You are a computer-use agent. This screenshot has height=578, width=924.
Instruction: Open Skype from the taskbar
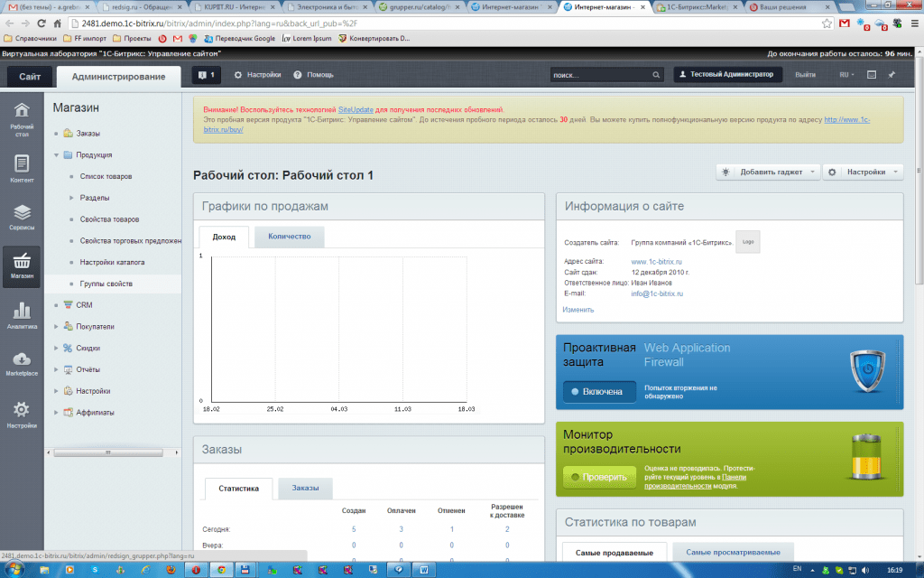coord(95,570)
